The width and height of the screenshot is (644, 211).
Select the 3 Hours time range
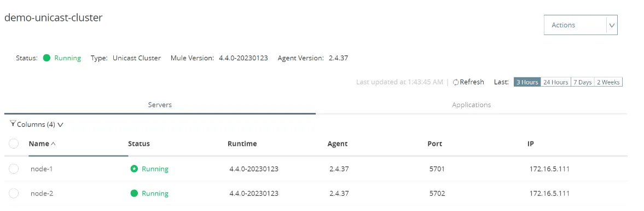click(x=527, y=82)
